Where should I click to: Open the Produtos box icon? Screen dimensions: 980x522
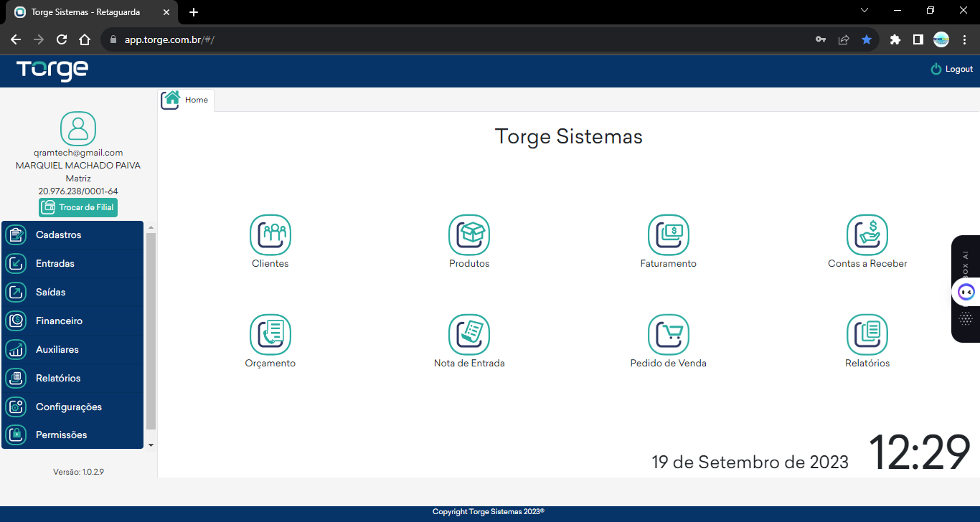[x=469, y=235]
